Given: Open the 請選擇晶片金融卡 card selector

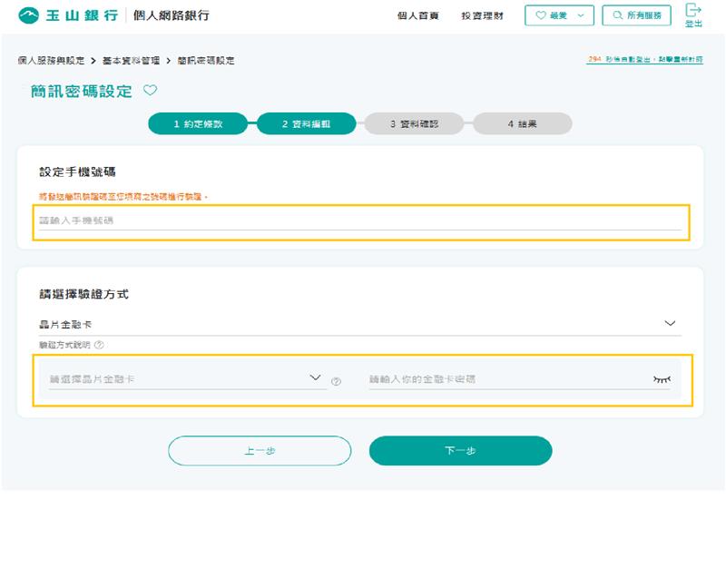Looking at the screenshot, I should [187, 378].
